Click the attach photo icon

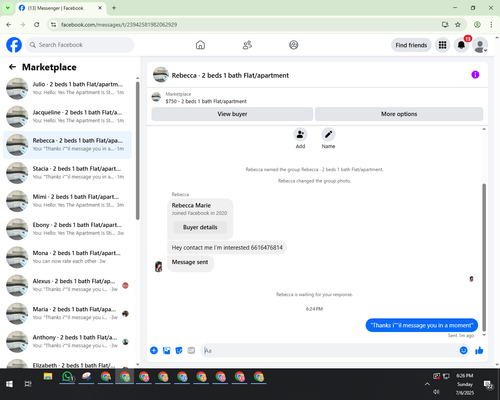point(166,350)
